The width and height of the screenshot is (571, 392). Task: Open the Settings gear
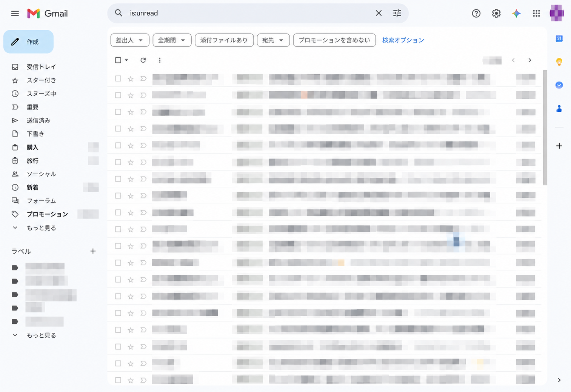coord(496,14)
